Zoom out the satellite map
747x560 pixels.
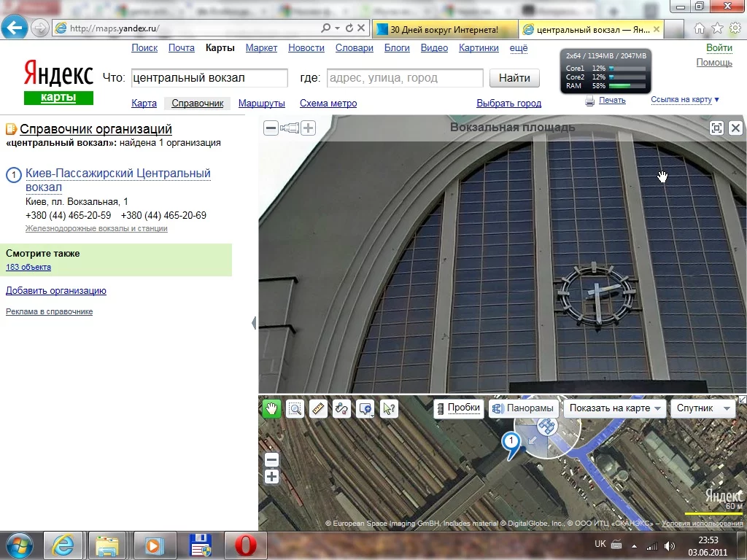[x=271, y=460]
